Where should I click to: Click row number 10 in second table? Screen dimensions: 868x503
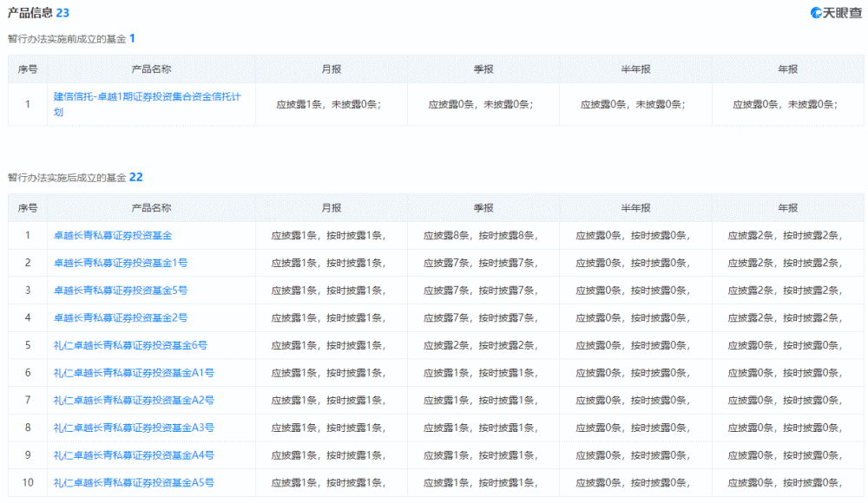(28, 482)
